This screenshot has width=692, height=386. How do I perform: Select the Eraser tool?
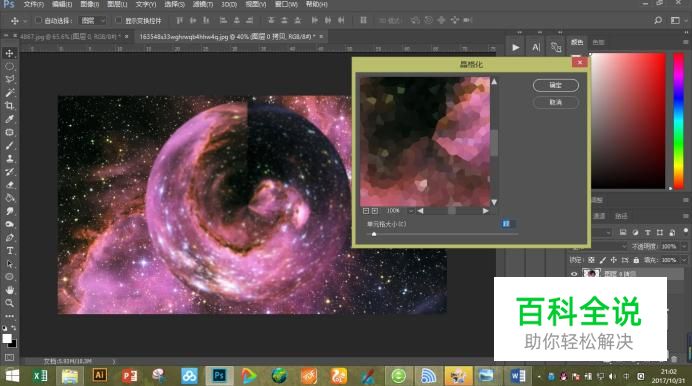pyautogui.click(x=9, y=185)
